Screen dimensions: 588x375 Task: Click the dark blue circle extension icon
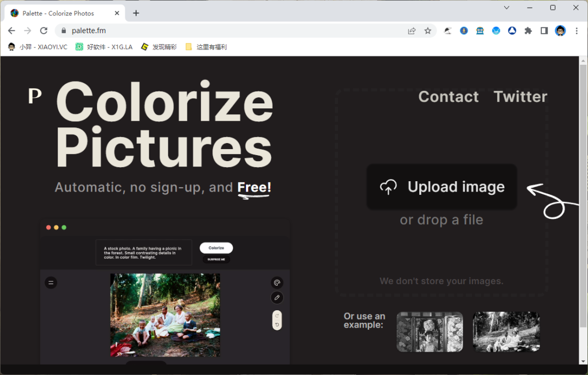[x=512, y=30]
